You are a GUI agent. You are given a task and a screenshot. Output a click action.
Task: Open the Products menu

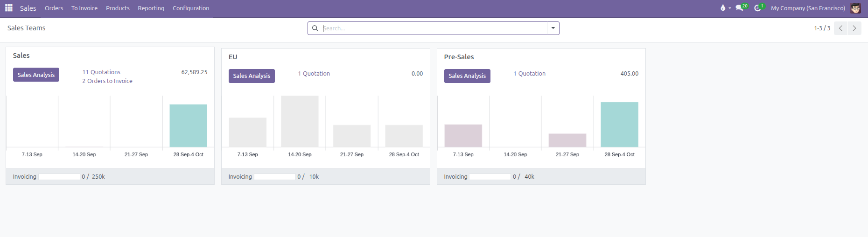(x=118, y=8)
